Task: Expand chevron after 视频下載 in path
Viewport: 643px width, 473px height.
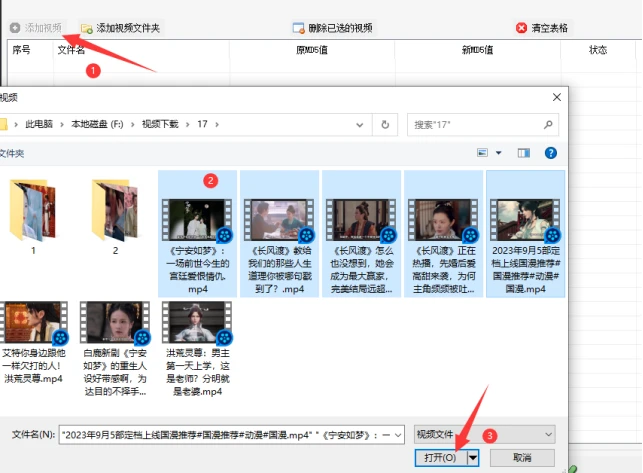Action: tap(188, 124)
